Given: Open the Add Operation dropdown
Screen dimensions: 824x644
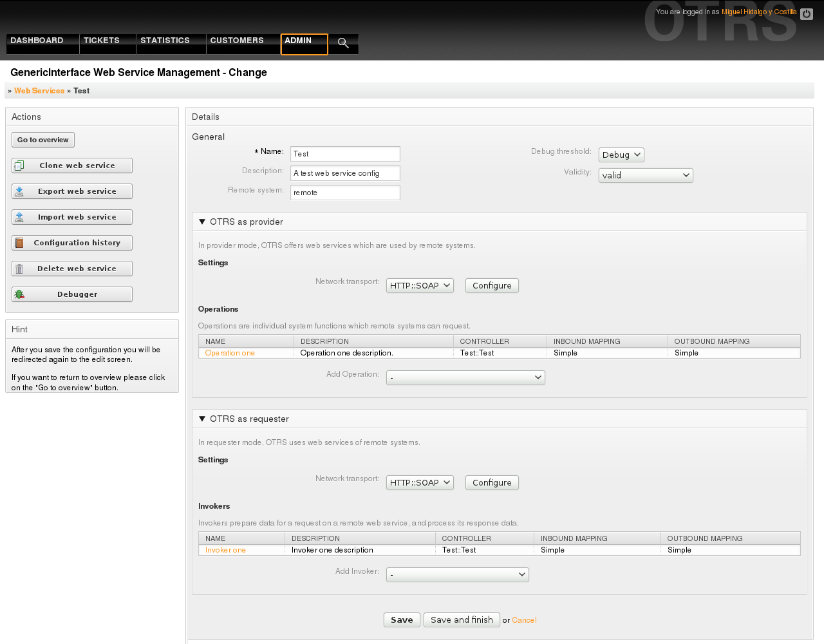Looking at the screenshot, I should (x=465, y=377).
